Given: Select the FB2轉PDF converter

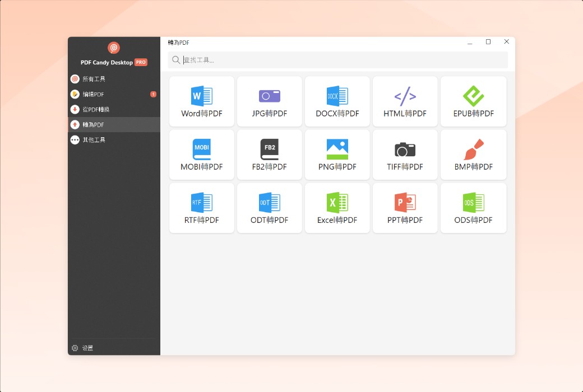Looking at the screenshot, I should (x=269, y=155).
